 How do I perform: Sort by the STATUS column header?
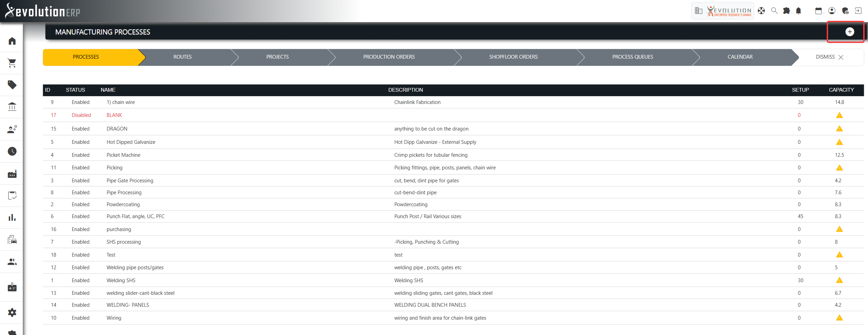pos(75,90)
